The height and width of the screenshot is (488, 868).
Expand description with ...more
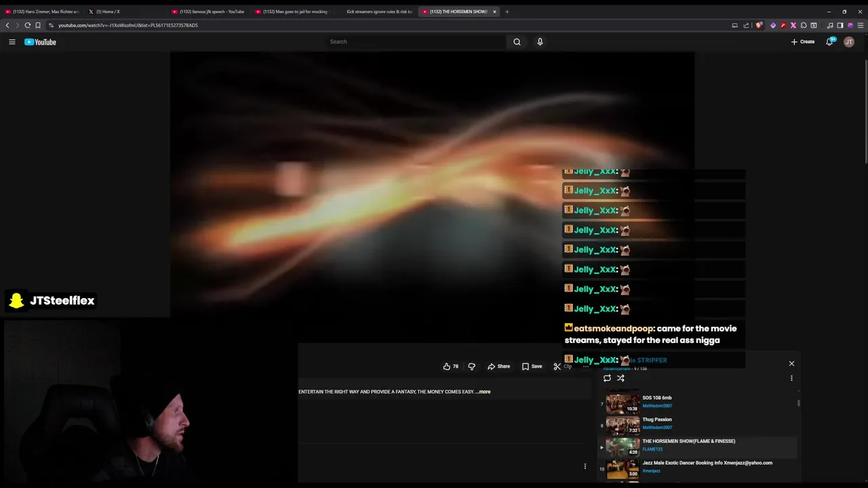tap(483, 392)
